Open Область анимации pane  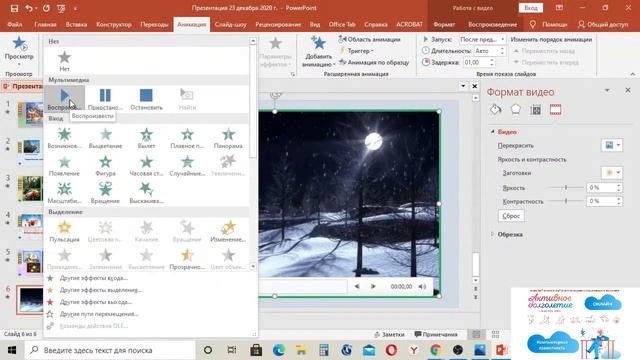coord(369,39)
